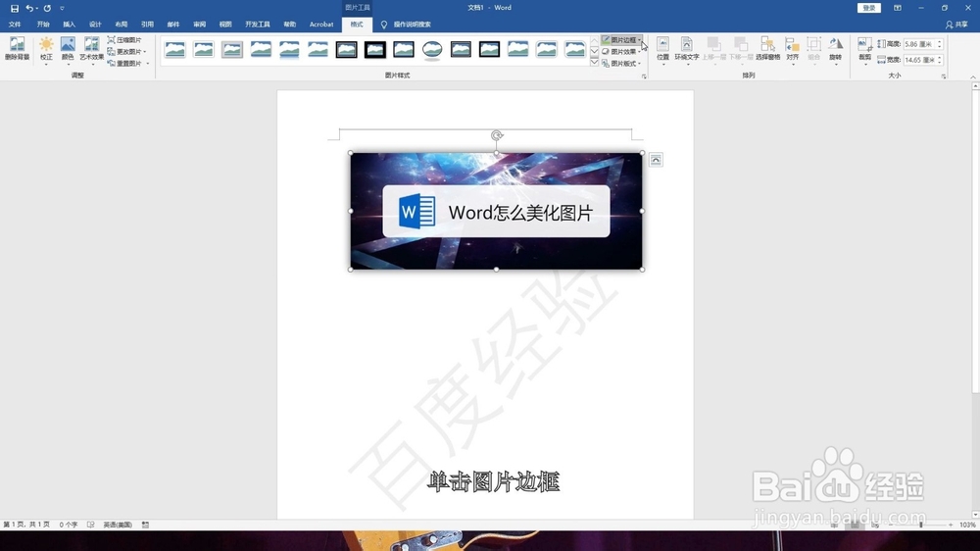Switch to the 开始 (Home) tab
Image resolution: width=980 pixels, height=551 pixels.
pyautogui.click(x=43, y=25)
